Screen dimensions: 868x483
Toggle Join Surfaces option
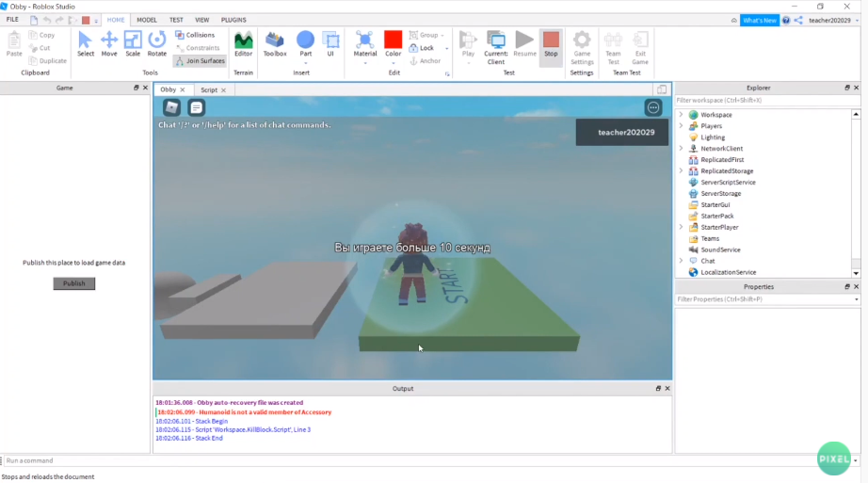coord(200,61)
